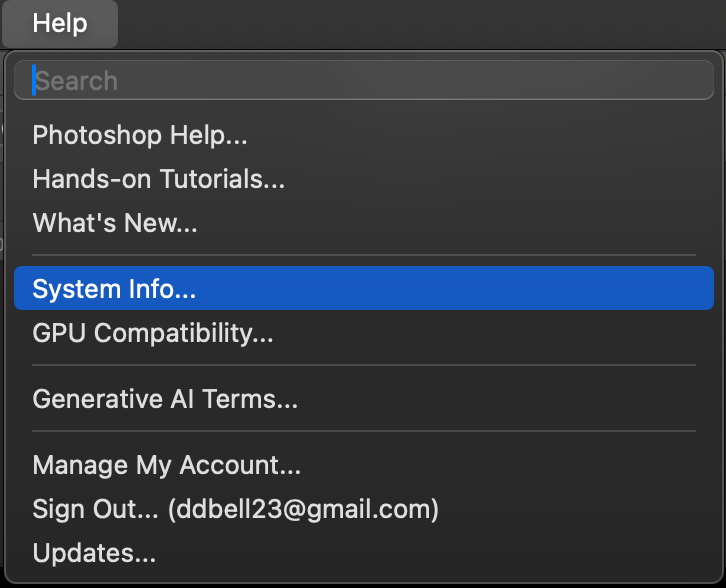Click the GPU Compatibility... entry
The image size is (726, 588).
coord(153,333)
